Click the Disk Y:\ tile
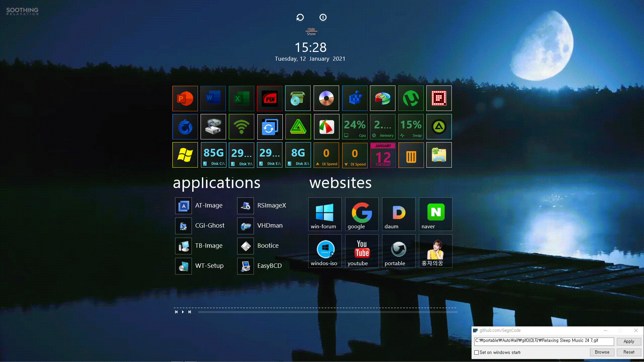This screenshot has height=362, width=644. 241,155
